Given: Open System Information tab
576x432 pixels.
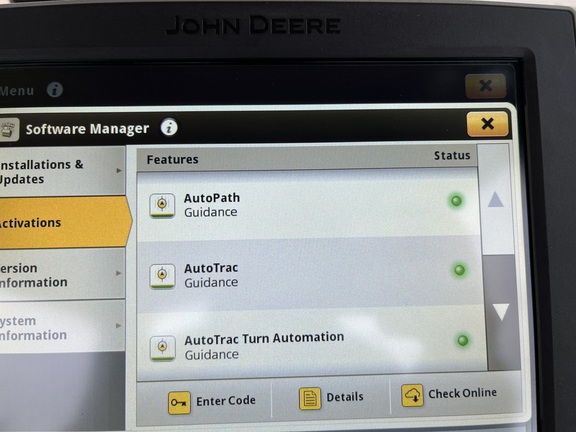Looking at the screenshot, I should coord(62,327).
